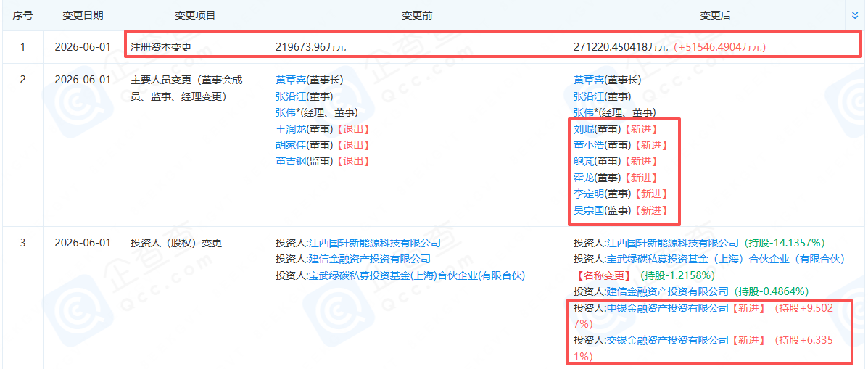Open 建信金融资产投资有限公司 link in 变更前 column

[370, 258]
